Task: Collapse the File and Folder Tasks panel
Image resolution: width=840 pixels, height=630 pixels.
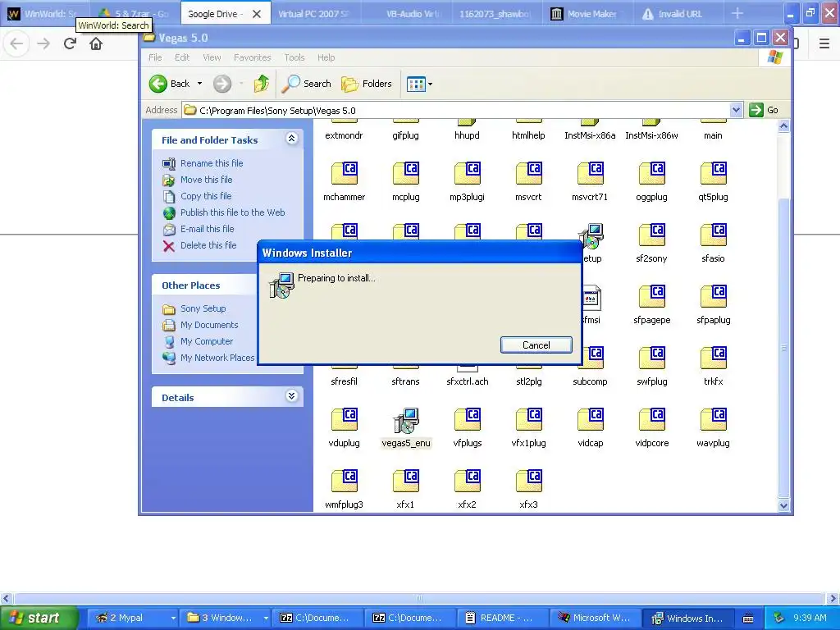Action: coord(291,139)
